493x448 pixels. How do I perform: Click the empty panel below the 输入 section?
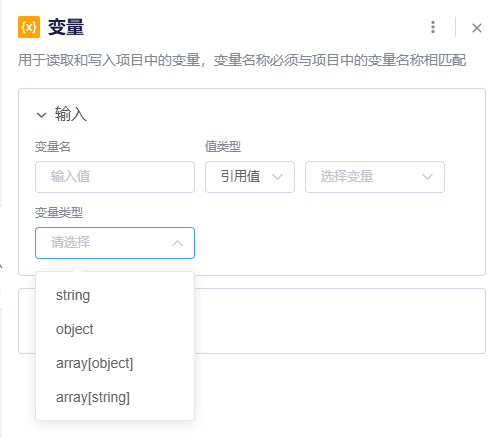(x=340, y=321)
